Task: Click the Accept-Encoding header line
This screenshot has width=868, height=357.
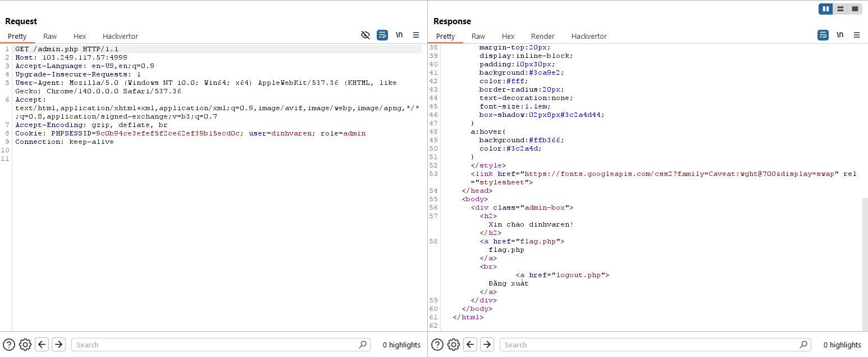Action: [92, 125]
